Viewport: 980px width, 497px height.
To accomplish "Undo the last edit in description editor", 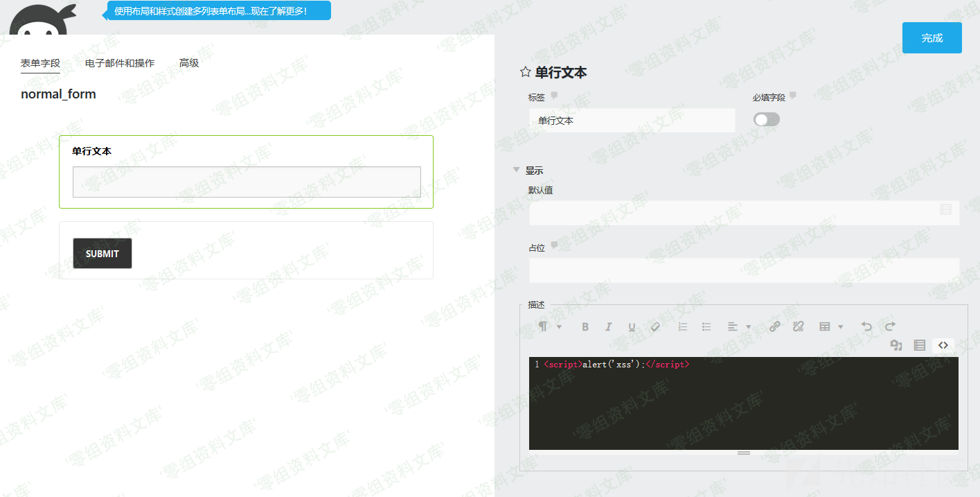I will [x=866, y=326].
